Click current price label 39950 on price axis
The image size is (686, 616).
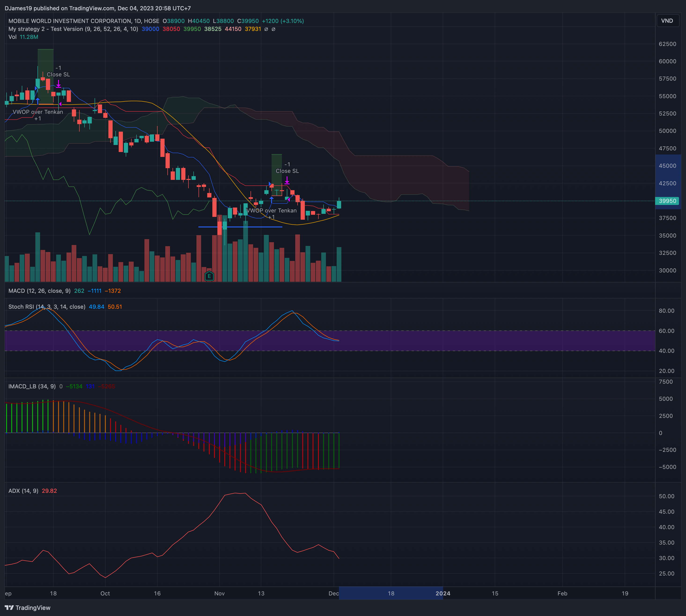pyautogui.click(x=667, y=201)
